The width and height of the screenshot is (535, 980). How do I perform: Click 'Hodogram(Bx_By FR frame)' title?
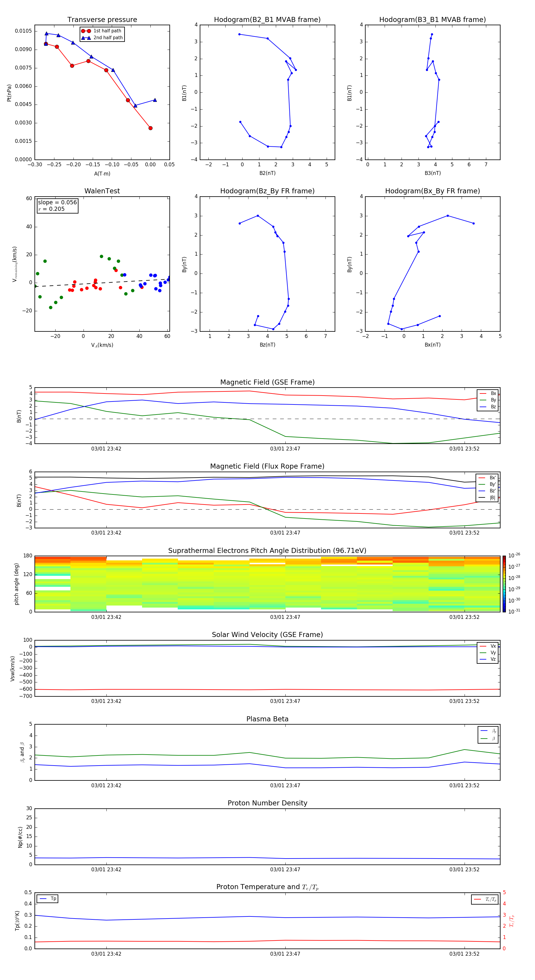(432, 191)
